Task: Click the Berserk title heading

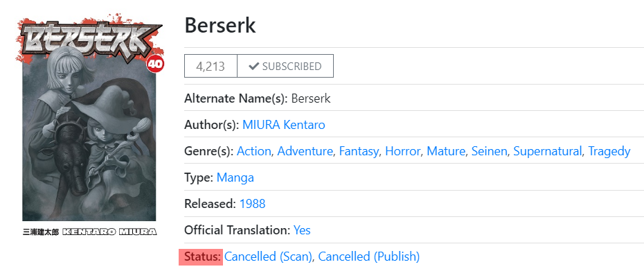Action: tap(220, 26)
